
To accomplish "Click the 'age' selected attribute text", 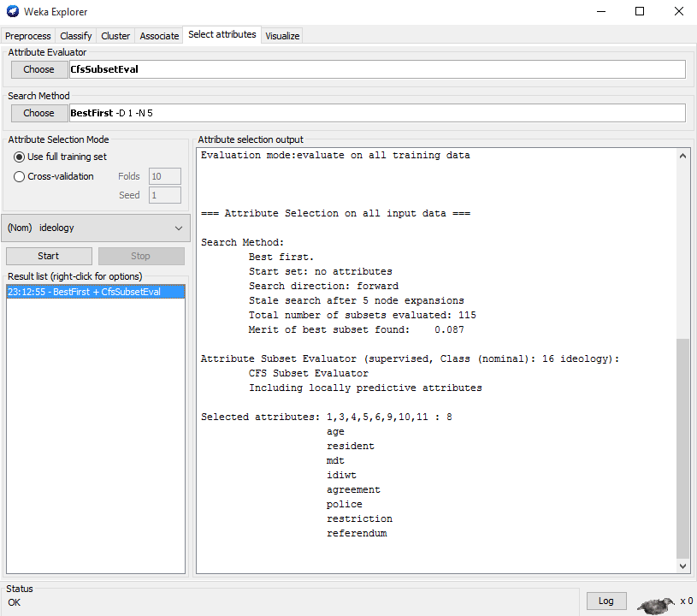I will pyautogui.click(x=335, y=431).
